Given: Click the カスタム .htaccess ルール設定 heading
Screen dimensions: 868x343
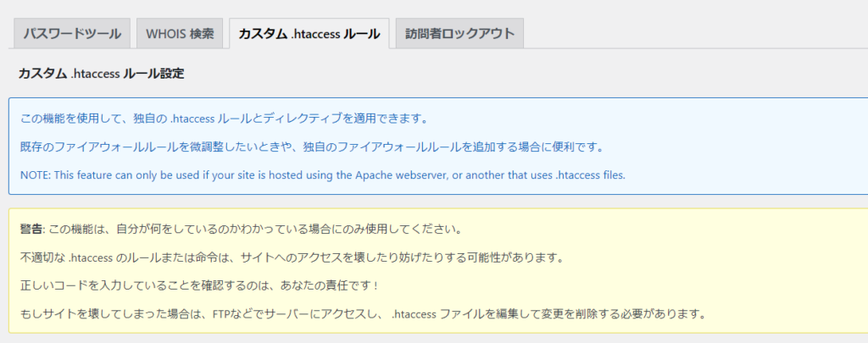Looking at the screenshot, I should (x=101, y=74).
